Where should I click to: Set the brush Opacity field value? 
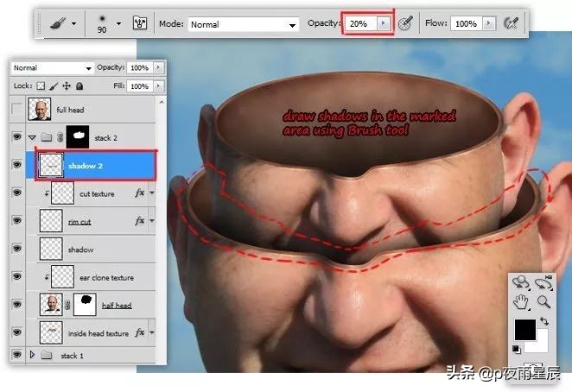click(x=359, y=23)
